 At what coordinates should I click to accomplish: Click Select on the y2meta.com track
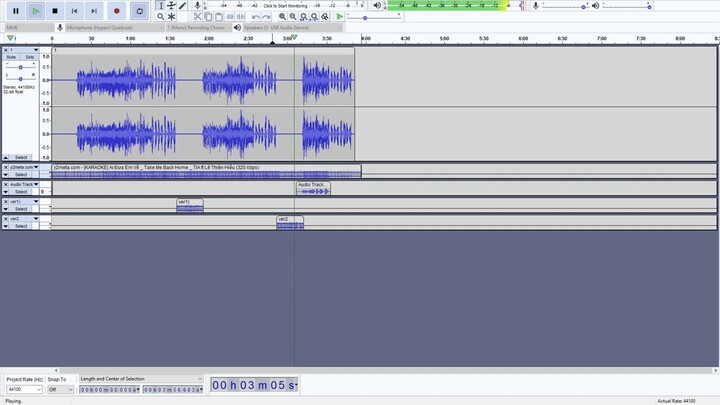(x=21, y=174)
